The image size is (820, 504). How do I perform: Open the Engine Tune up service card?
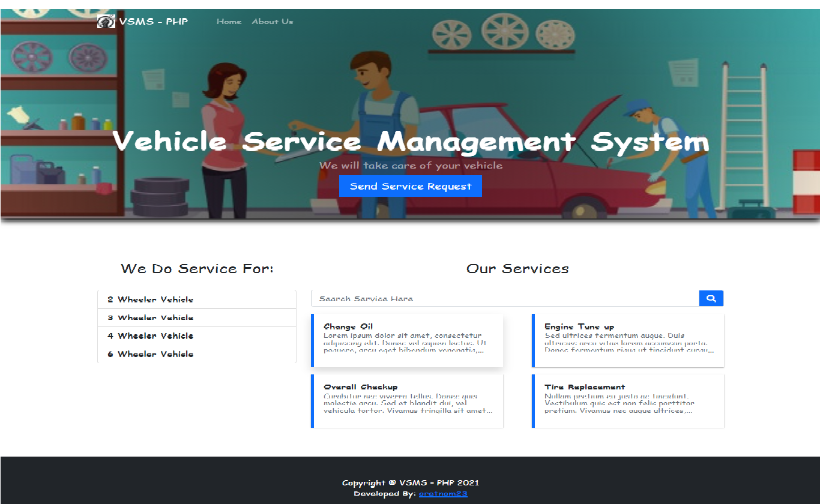point(628,340)
